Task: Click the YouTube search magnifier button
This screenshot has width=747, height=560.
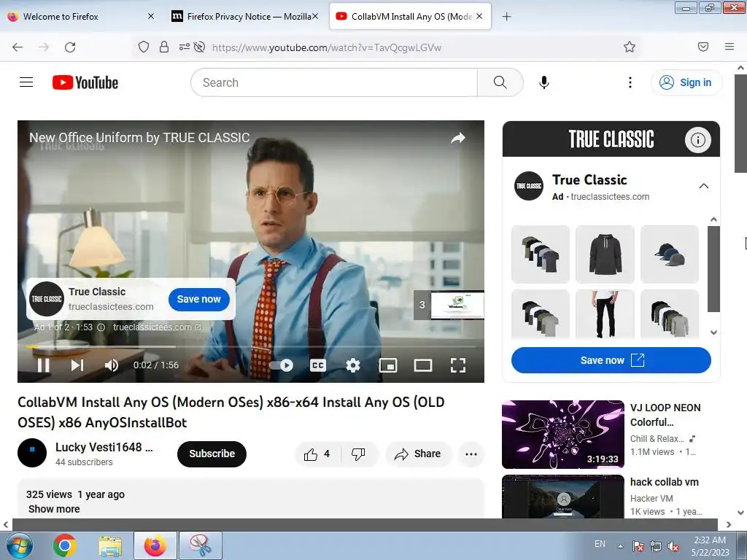Action: pyautogui.click(x=500, y=82)
